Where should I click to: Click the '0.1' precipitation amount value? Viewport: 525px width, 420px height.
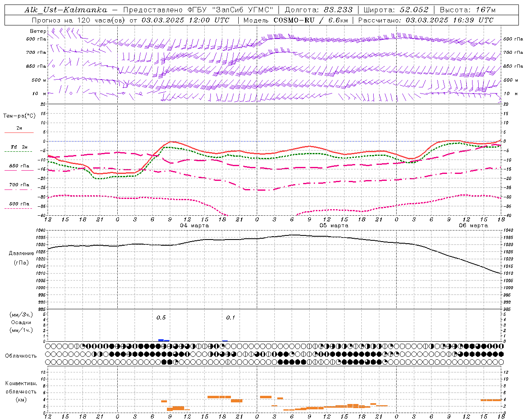231,317
